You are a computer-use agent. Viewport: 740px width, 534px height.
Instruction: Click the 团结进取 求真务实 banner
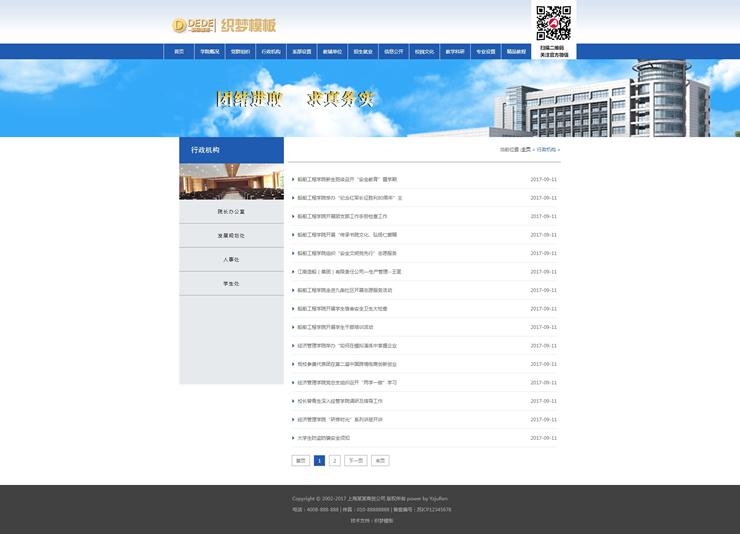point(295,99)
